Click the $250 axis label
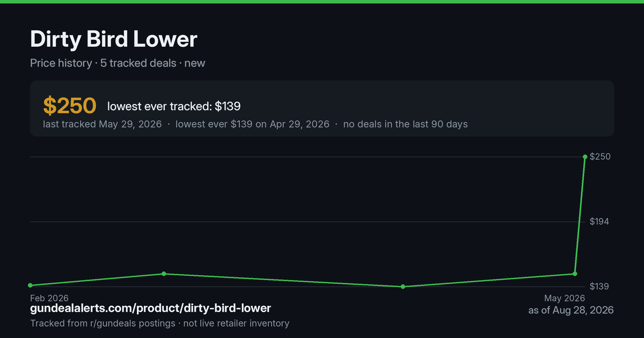The image size is (644, 338). tap(601, 157)
